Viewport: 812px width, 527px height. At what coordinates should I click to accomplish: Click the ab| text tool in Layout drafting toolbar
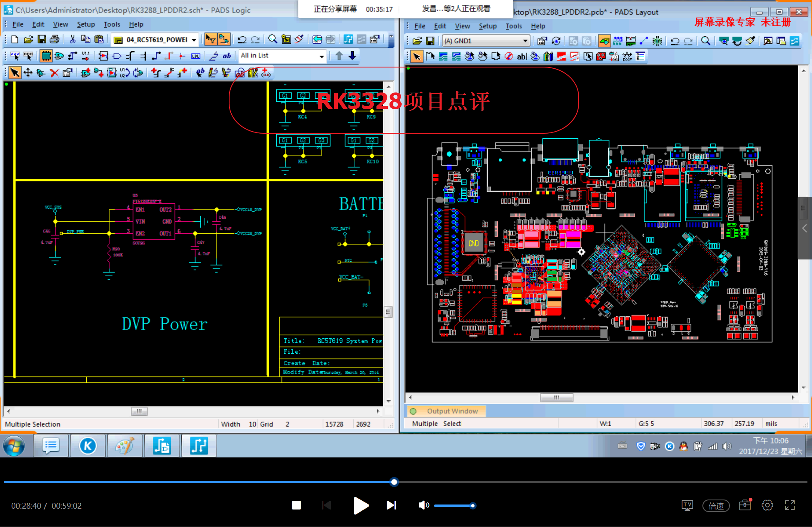[x=522, y=56]
